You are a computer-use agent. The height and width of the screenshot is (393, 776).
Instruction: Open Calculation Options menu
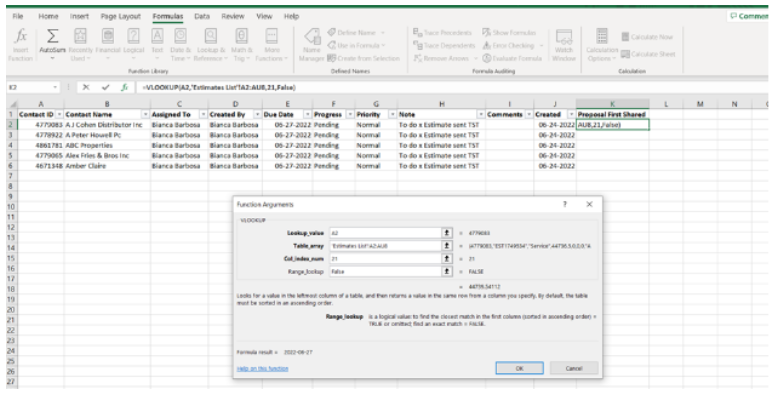(x=602, y=45)
